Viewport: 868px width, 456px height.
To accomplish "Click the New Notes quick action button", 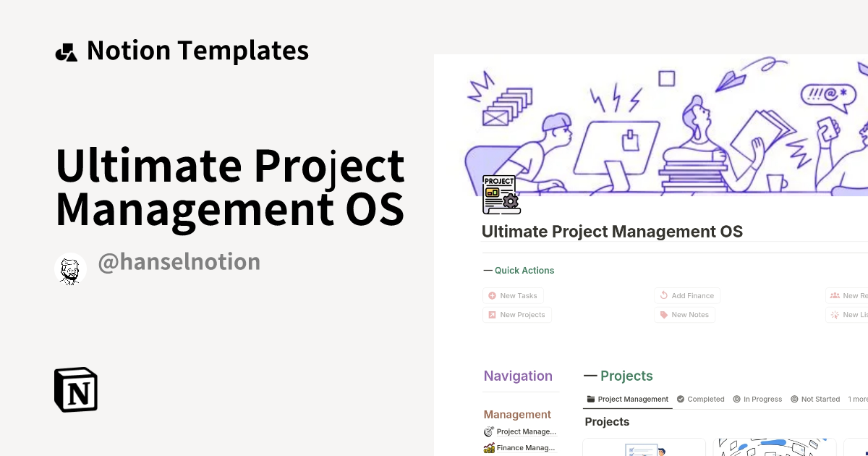I will pyautogui.click(x=684, y=315).
